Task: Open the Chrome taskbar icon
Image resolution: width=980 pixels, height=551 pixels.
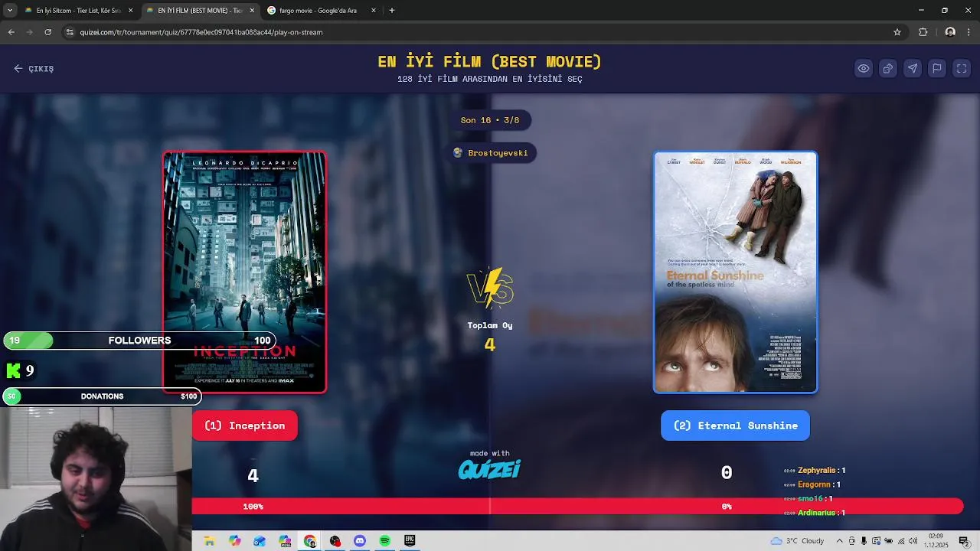Action: pos(310,541)
